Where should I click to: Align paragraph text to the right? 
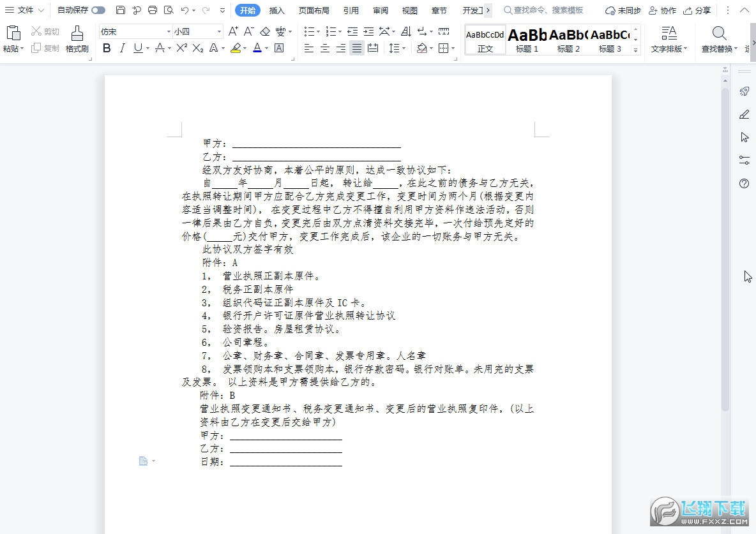click(341, 48)
